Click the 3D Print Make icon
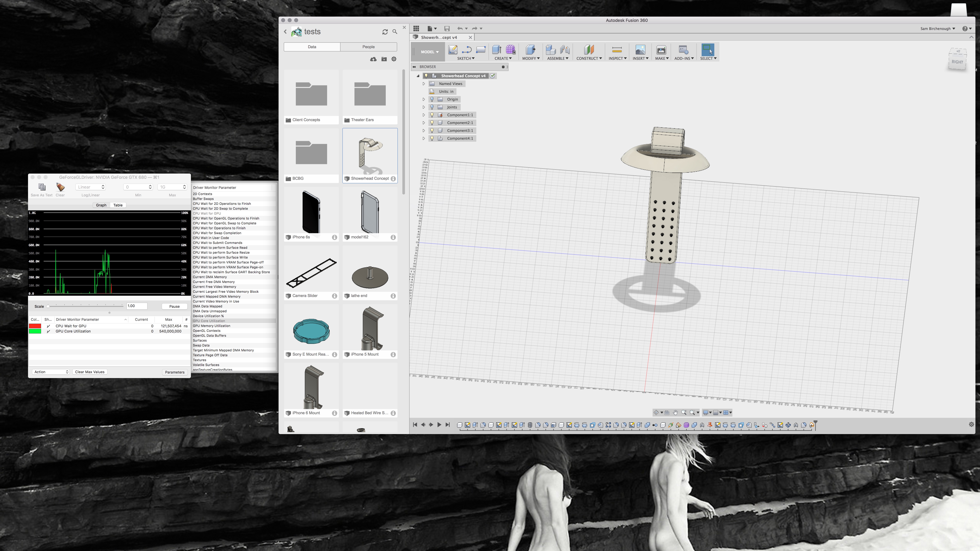 pos(661,50)
